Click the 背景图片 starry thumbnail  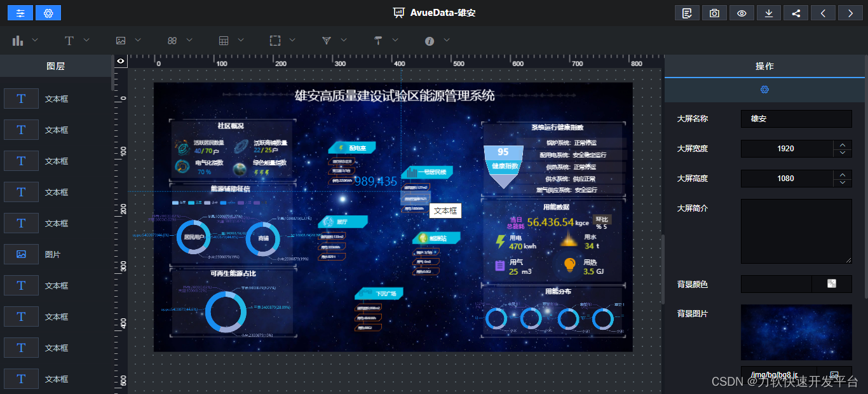click(796, 332)
